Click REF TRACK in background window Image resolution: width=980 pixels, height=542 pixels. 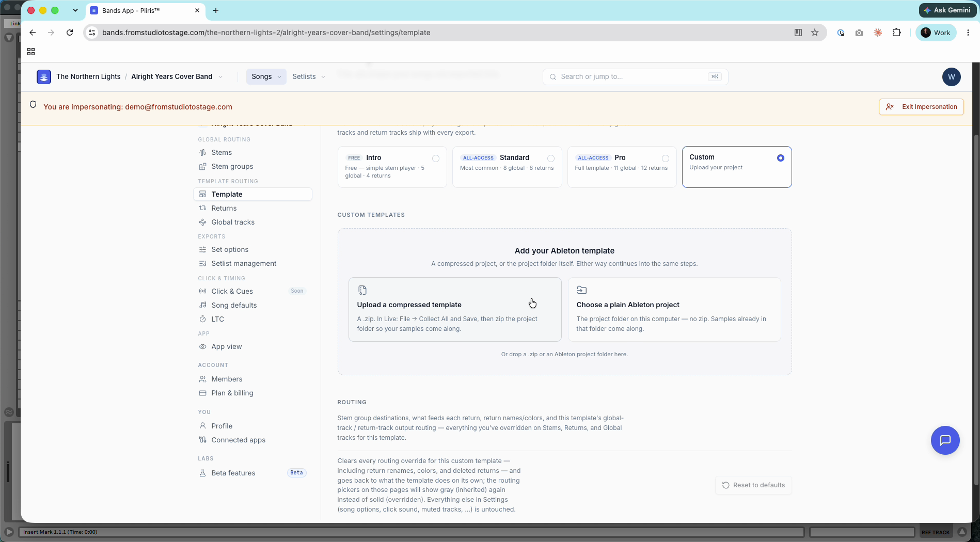pos(935,532)
